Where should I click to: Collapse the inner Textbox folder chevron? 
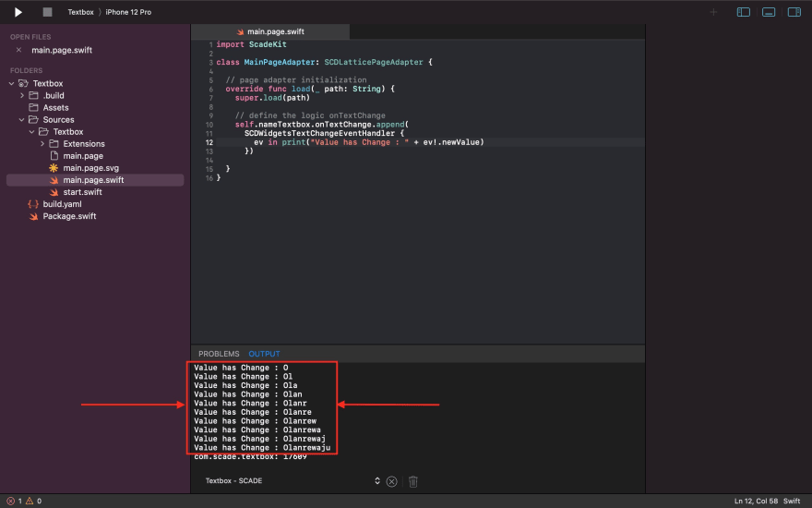pos(32,132)
